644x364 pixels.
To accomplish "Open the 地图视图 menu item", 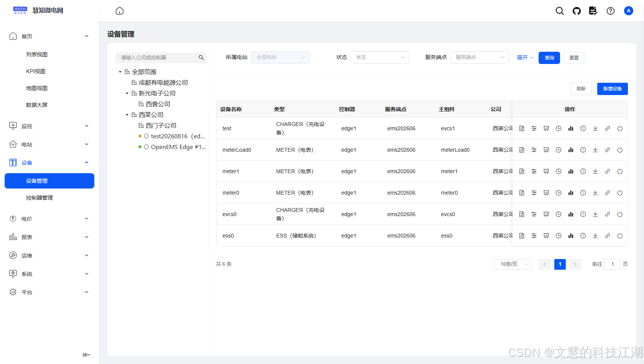I will click(37, 88).
